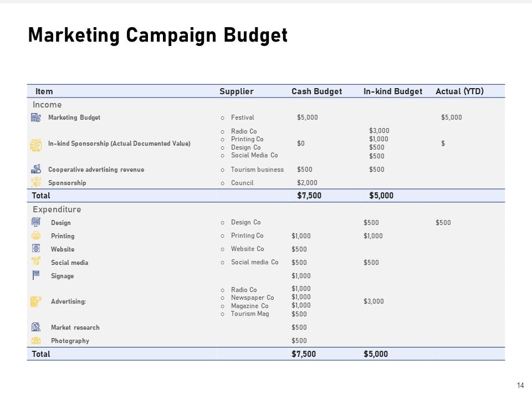This screenshot has width=532, height=399.
Task: Click the Marketing Budget label
Action: [x=74, y=117]
